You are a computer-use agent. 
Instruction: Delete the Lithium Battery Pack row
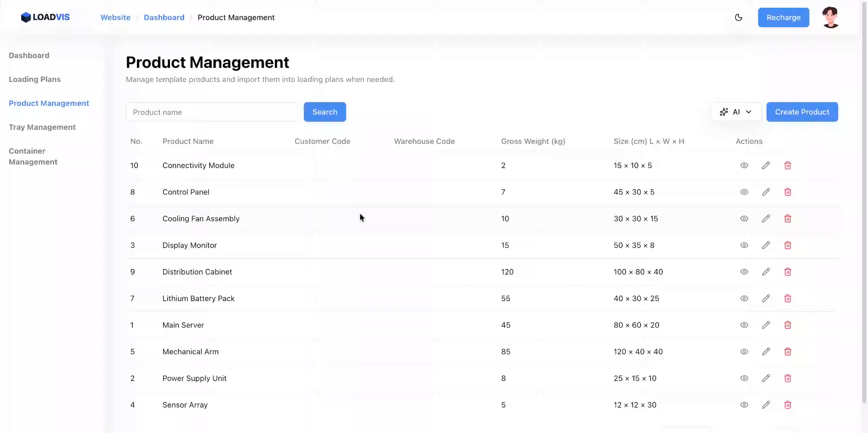(x=788, y=299)
